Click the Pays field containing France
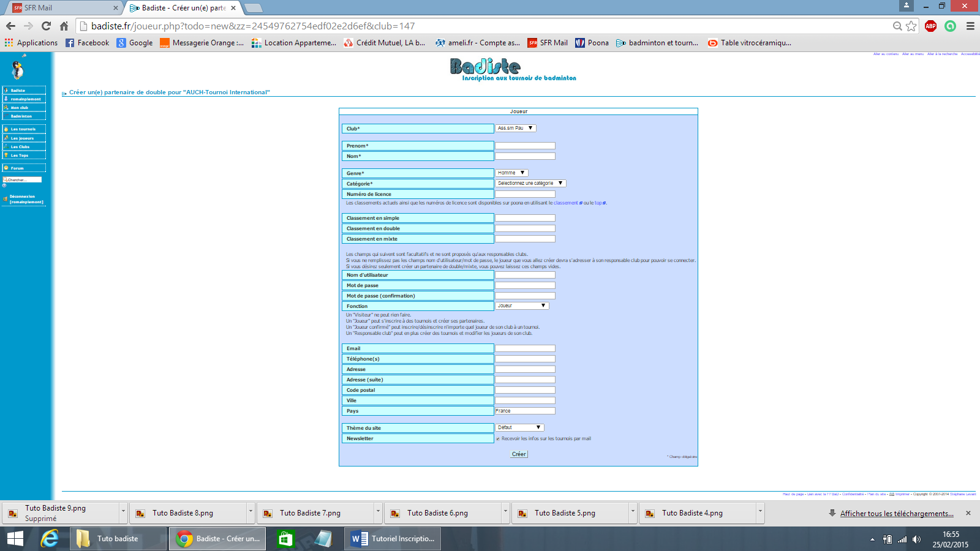 (525, 411)
